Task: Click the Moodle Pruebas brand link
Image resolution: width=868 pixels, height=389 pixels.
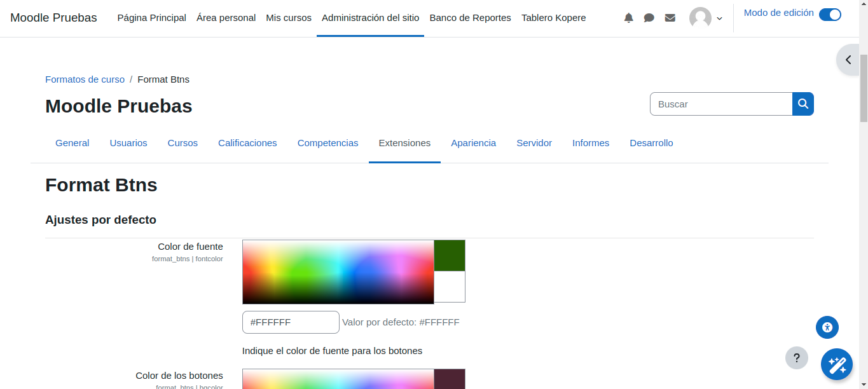Action: coord(54,18)
